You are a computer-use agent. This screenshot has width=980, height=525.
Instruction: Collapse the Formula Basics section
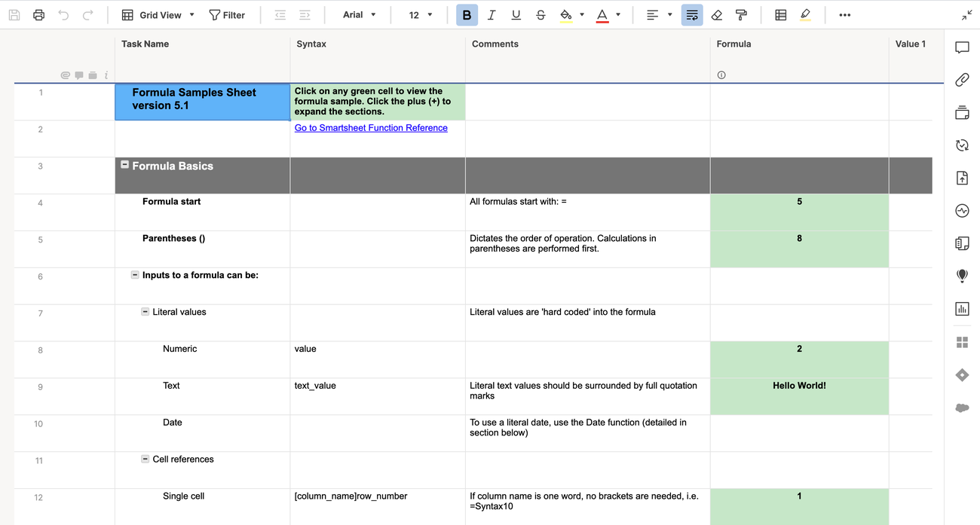click(124, 163)
